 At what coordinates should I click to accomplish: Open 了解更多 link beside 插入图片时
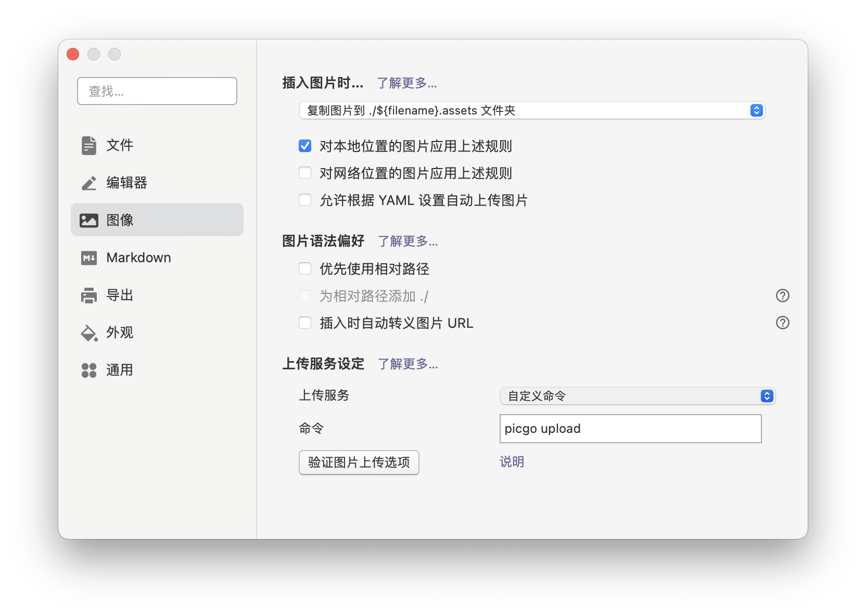[407, 83]
